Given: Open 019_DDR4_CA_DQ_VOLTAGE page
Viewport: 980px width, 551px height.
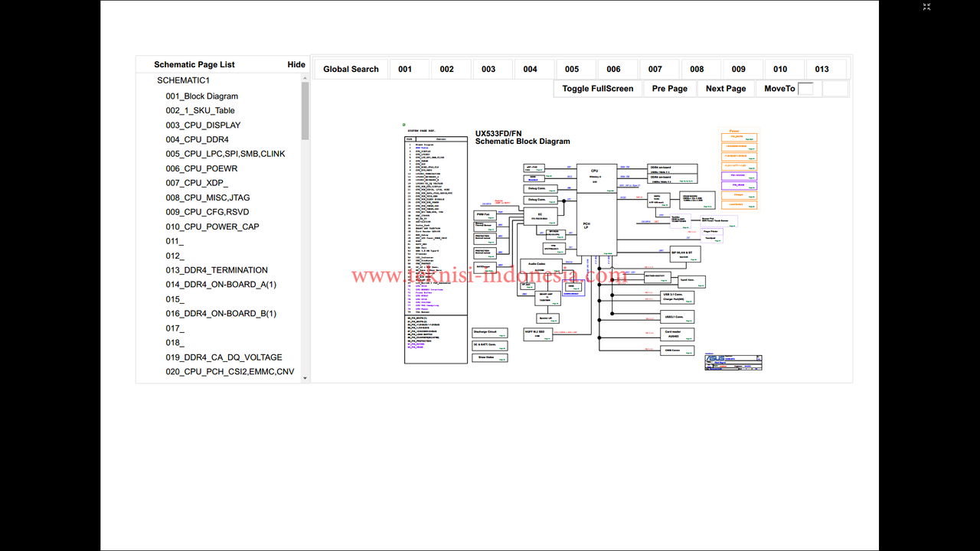Looking at the screenshot, I should tap(224, 357).
